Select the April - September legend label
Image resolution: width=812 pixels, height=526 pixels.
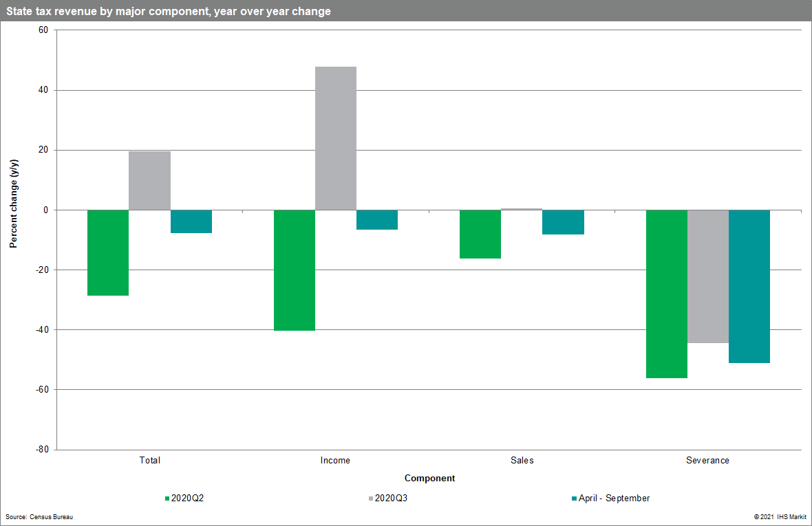point(614,498)
